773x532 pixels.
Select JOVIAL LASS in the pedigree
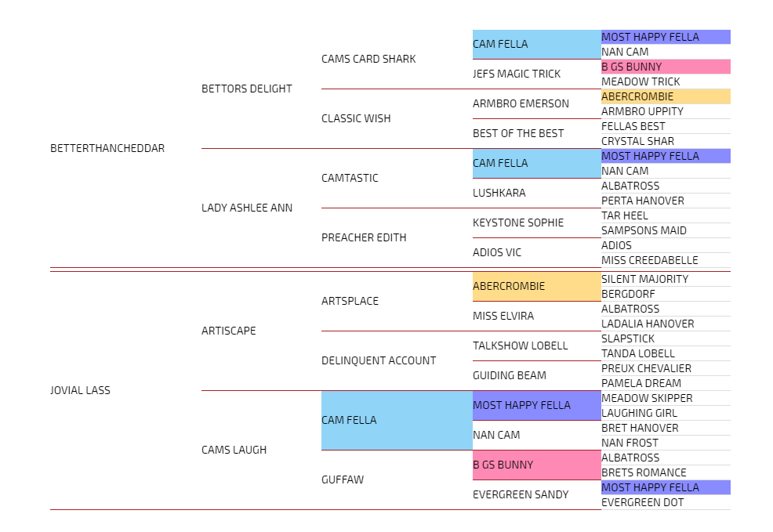[x=80, y=390]
